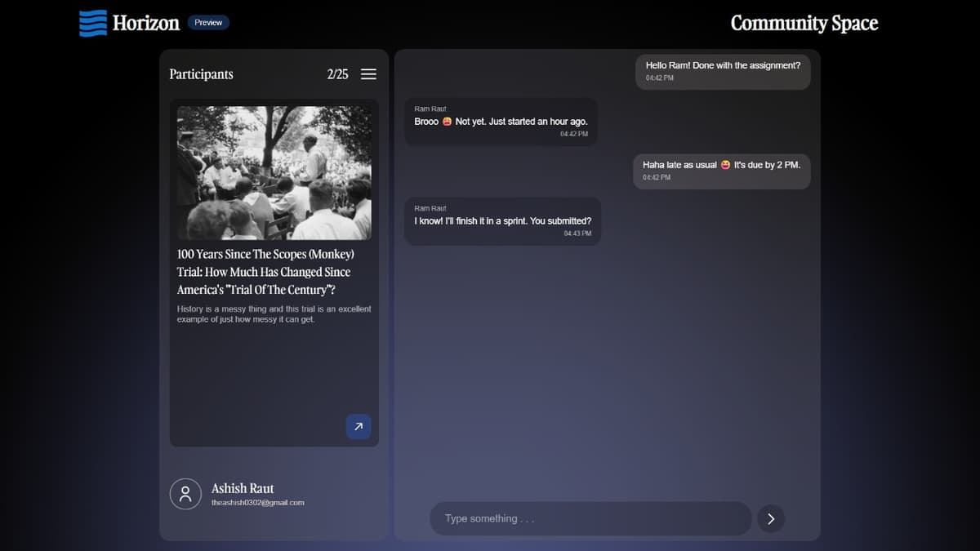Select the 'Brooo Not yet' message bubble
This screenshot has width=980, height=551.
(x=501, y=122)
